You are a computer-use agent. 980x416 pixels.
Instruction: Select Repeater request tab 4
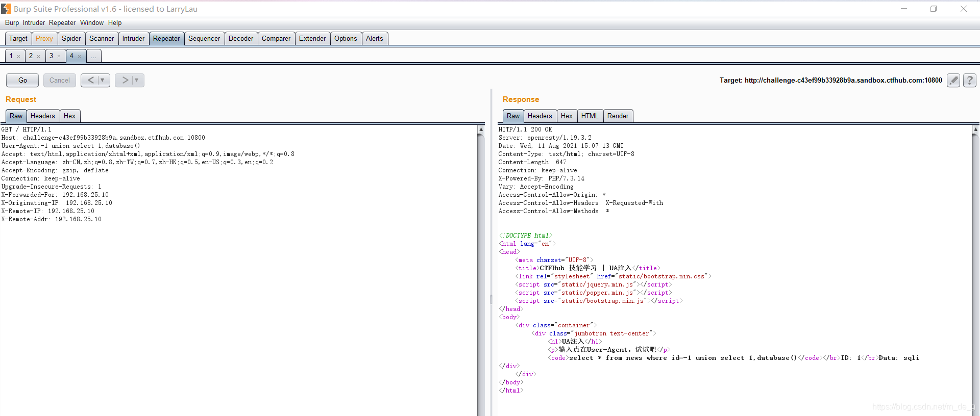[x=71, y=56]
